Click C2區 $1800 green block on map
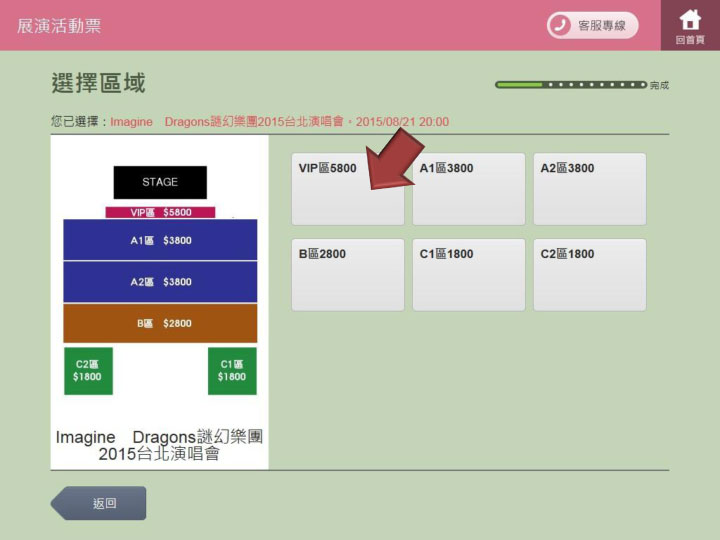This screenshot has width=720, height=540. tap(88, 371)
